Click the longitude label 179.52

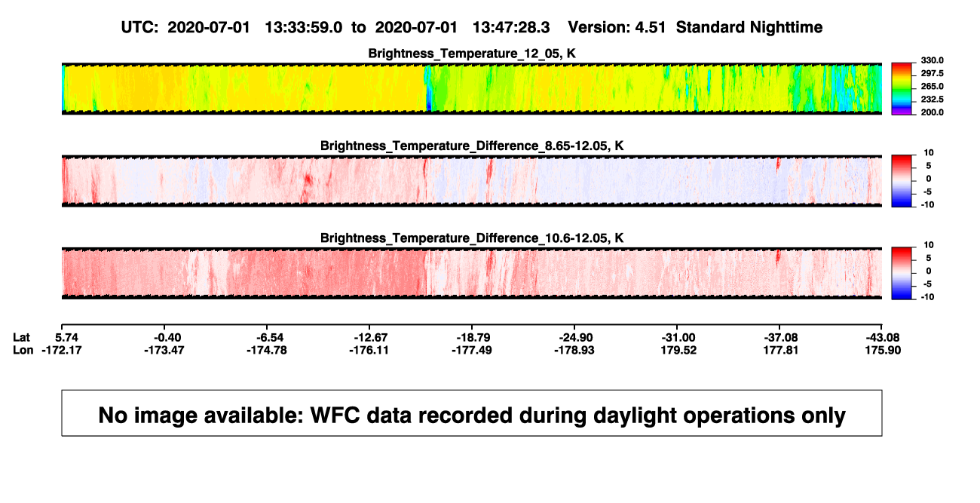677,350
